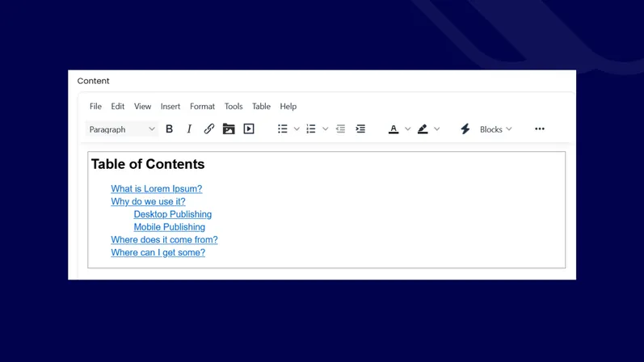Increase indent of selected text

(360, 129)
